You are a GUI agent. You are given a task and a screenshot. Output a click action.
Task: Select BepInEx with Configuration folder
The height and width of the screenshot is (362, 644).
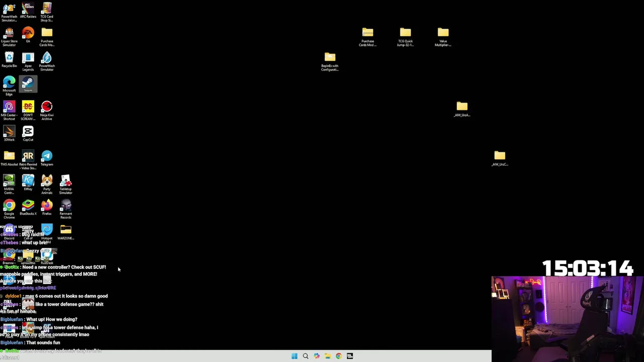coord(330,61)
